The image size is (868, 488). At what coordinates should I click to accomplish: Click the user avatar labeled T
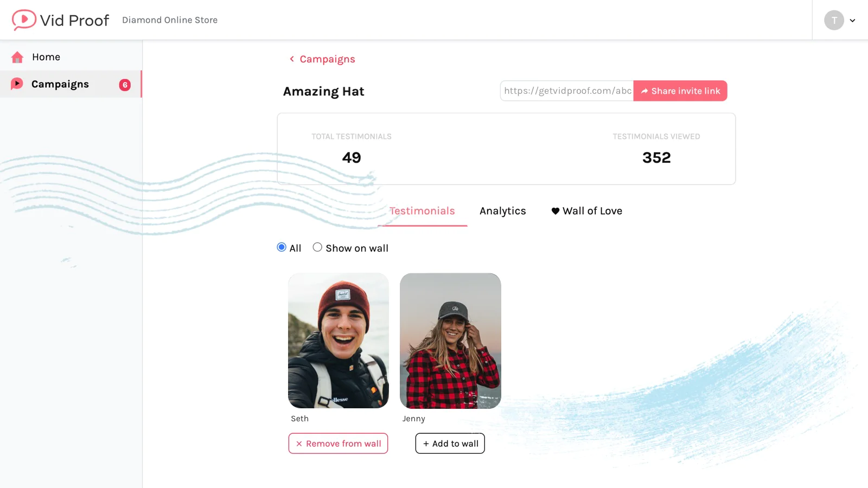click(x=834, y=20)
